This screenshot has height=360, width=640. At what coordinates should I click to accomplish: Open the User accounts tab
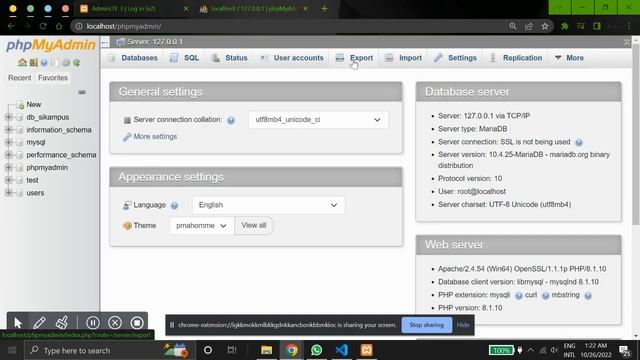(292, 58)
